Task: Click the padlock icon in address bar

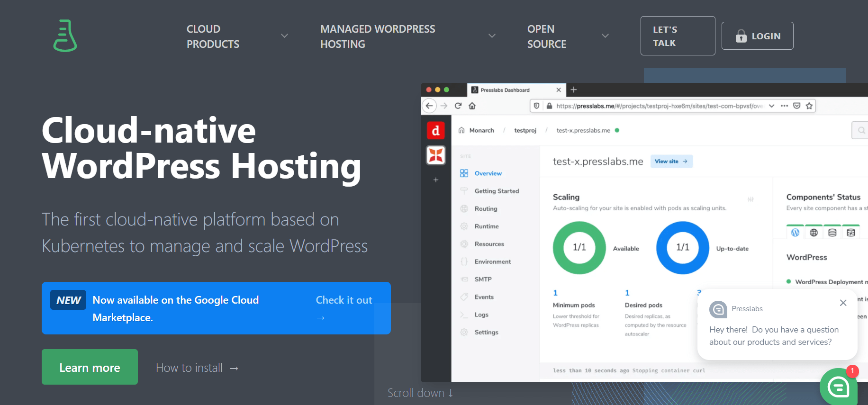Action: pos(550,106)
